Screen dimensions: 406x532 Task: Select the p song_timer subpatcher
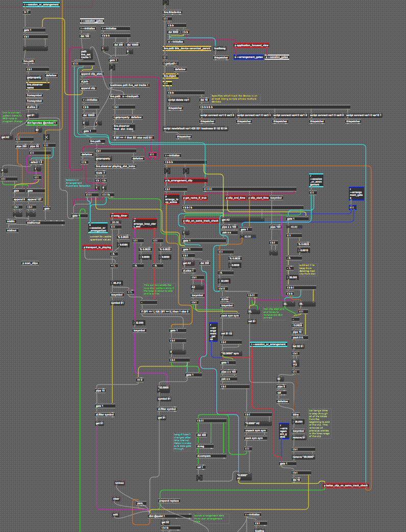[119, 216]
